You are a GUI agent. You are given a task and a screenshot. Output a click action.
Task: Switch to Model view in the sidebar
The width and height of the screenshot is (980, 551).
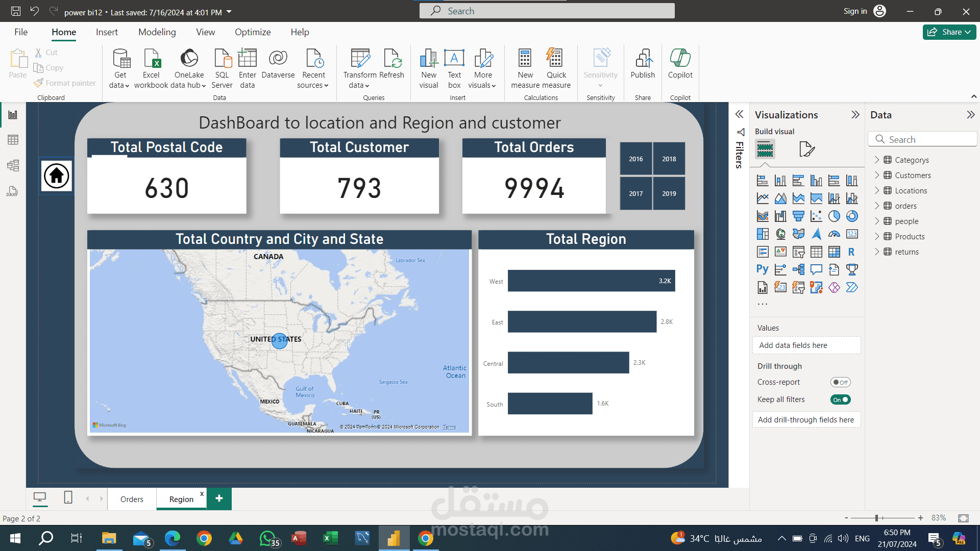click(x=13, y=165)
